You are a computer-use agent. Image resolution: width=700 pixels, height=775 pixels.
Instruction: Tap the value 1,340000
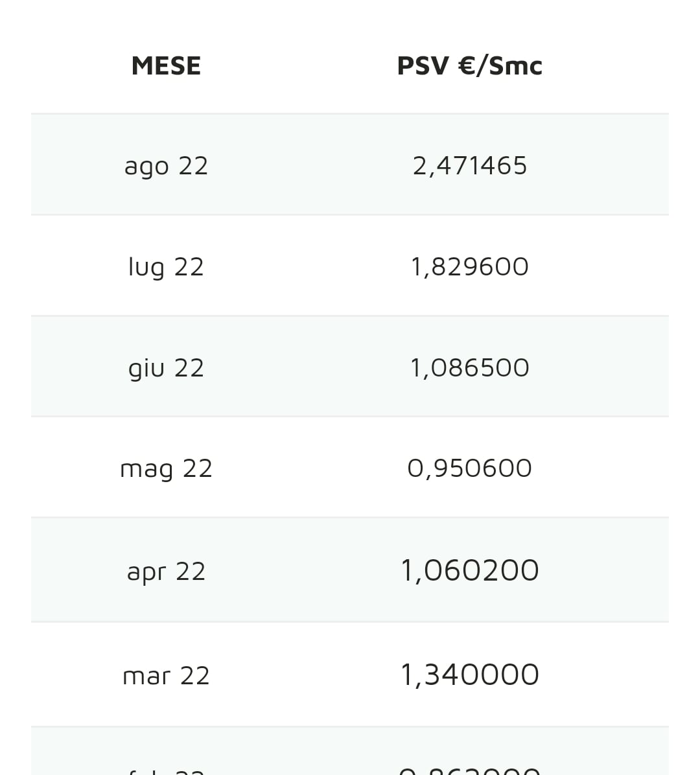[x=469, y=675]
